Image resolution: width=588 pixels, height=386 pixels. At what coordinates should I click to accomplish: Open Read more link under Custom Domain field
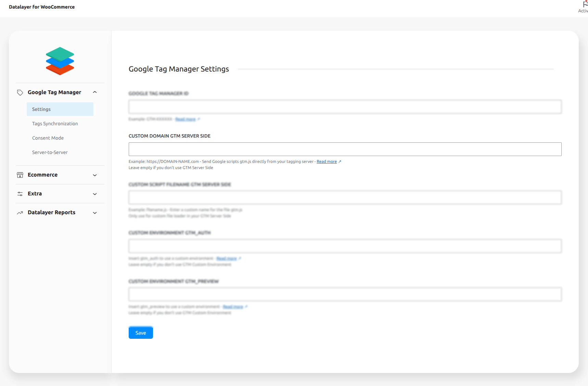[327, 162]
